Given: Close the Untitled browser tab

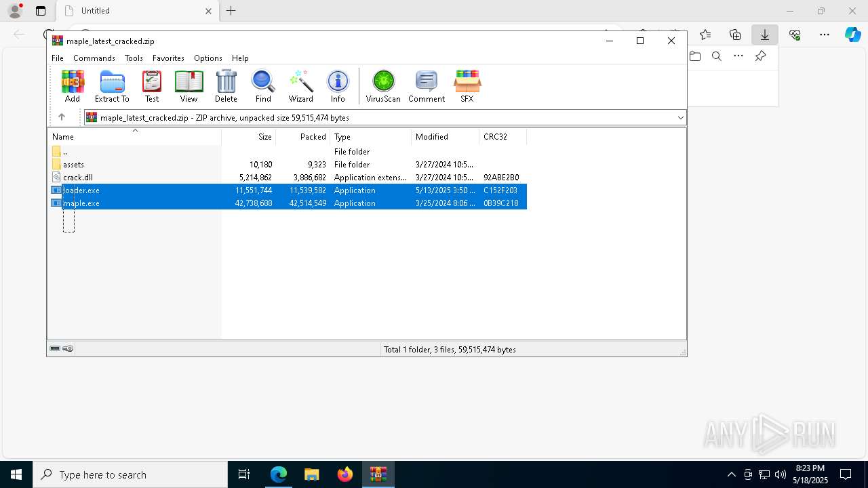Looking at the screenshot, I should tap(209, 11).
